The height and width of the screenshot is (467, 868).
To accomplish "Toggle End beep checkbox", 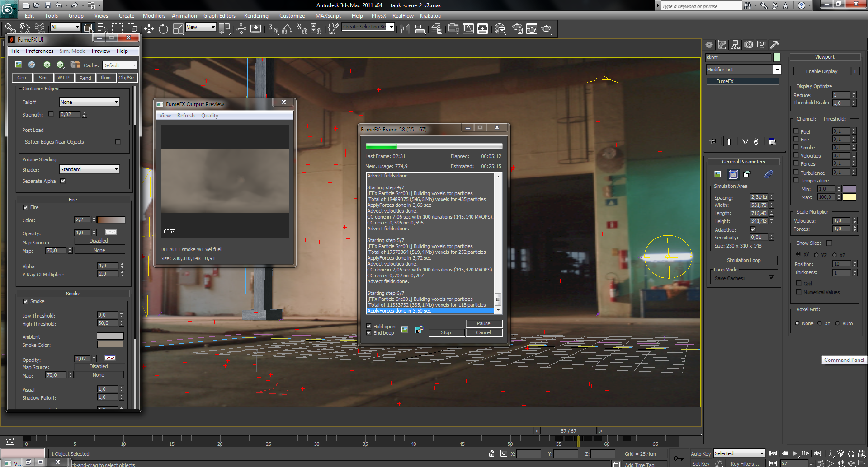I will tap(368, 333).
